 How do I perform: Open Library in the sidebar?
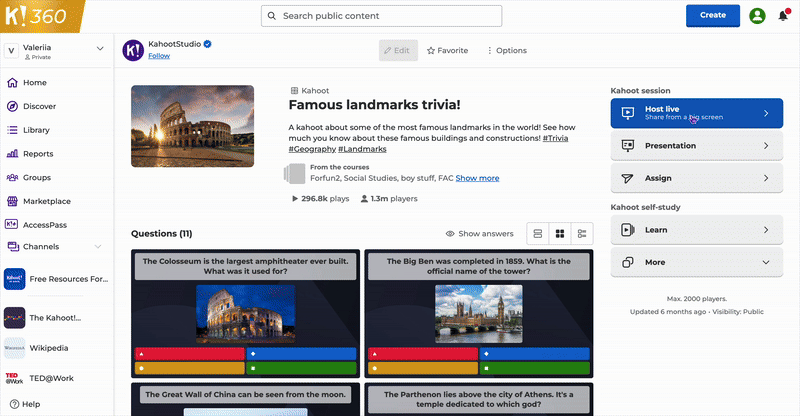(36, 130)
